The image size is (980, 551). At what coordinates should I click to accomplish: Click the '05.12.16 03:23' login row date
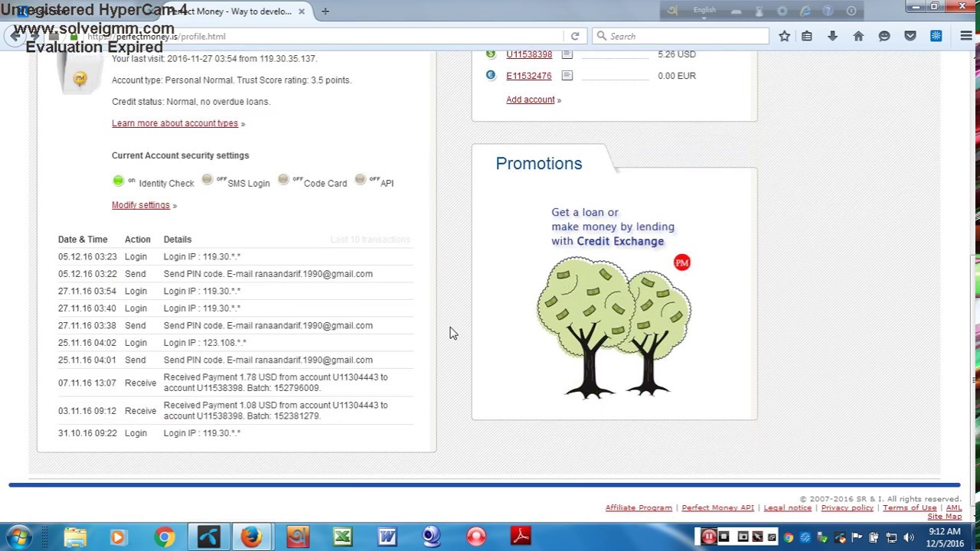(x=87, y=256)
